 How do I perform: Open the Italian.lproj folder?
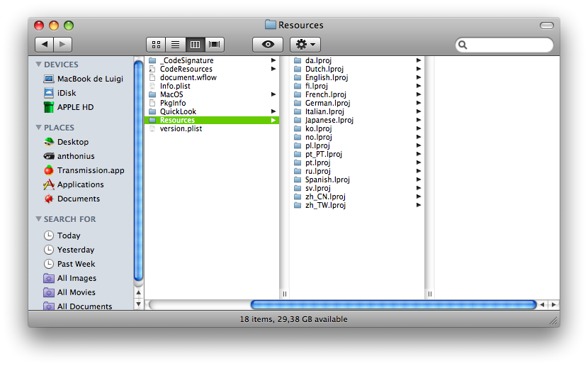point(357,111)
